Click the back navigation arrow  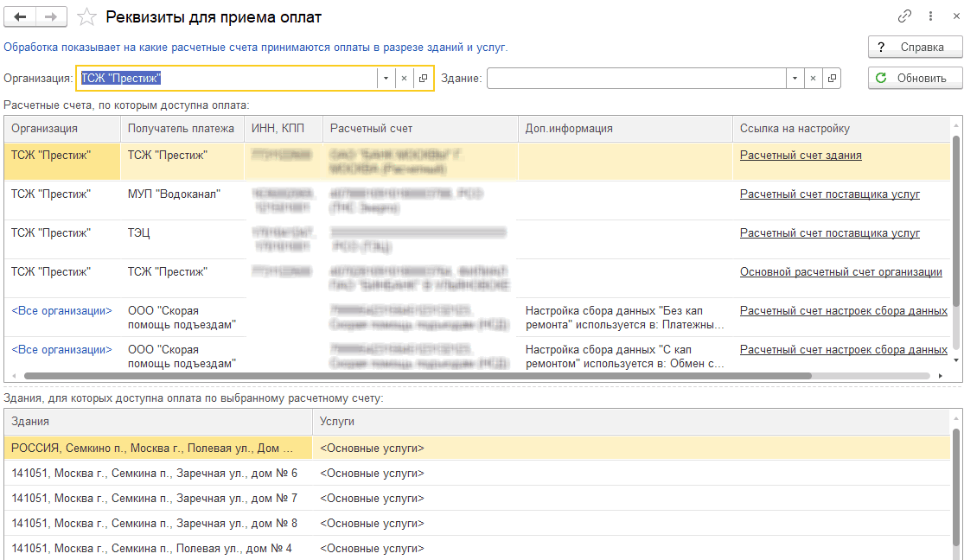pos(20,16)
